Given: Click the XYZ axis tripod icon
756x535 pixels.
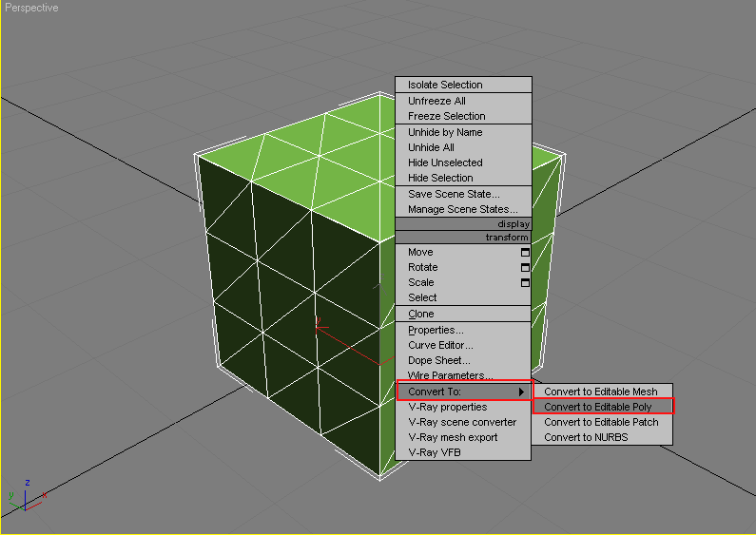Looking at the screenshot, I should click(27, 495).
